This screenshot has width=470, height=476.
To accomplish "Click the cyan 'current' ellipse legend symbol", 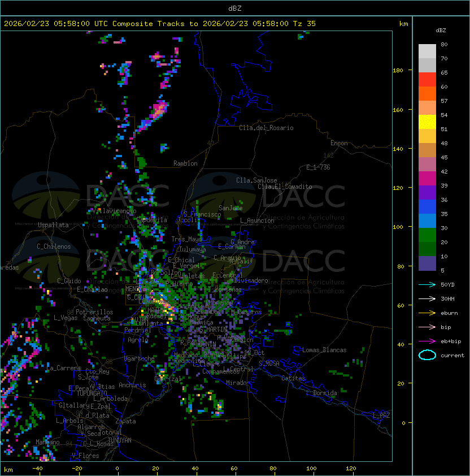I will [x=427, y=355].
